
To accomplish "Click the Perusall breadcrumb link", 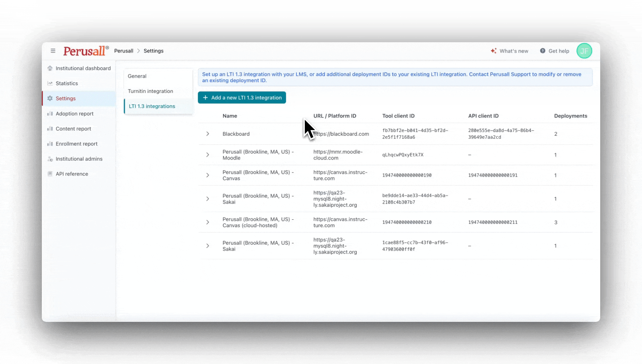I will 124,51.
